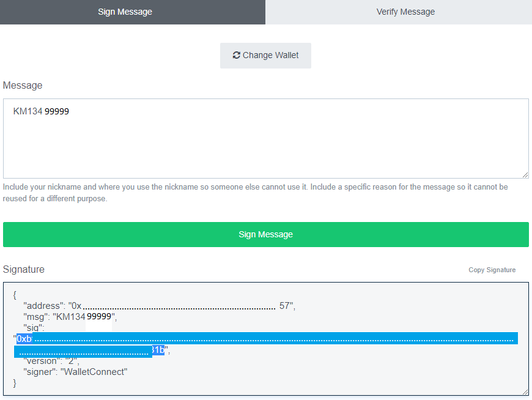Click the refresh icon beside Change Wallet

236,55
